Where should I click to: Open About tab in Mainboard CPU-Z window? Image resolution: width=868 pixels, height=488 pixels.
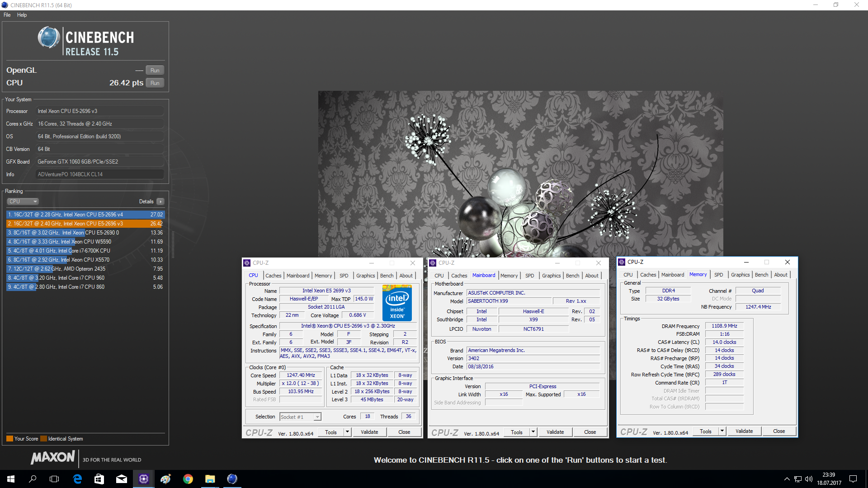[x=591, y=276]
